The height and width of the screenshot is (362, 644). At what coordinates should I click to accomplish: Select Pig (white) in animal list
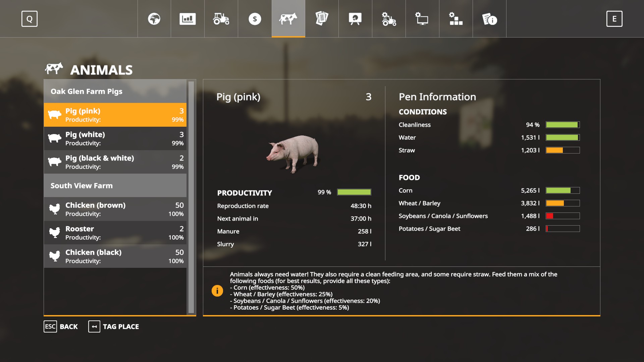pos(115,138)
